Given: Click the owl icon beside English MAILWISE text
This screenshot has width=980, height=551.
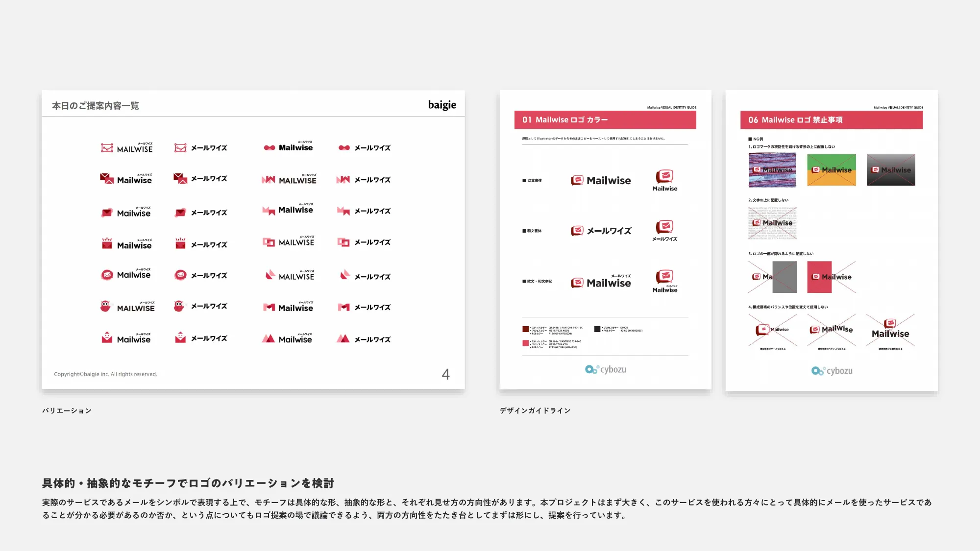Looking at the screenshot, I should [105, 307].
